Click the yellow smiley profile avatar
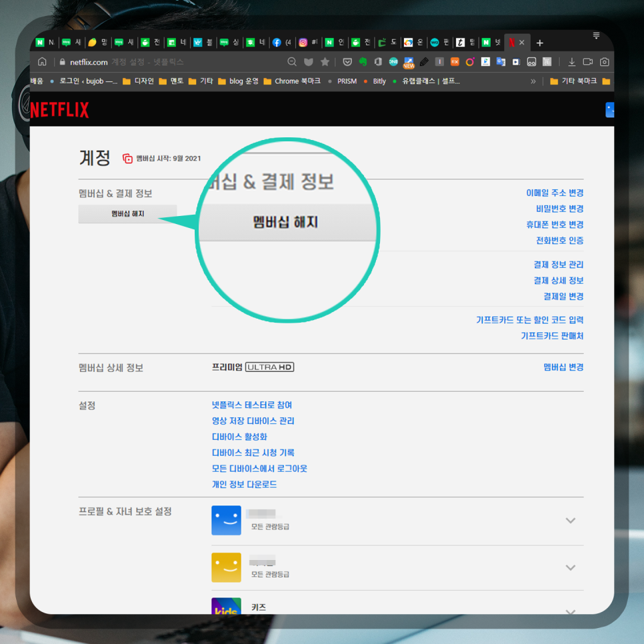This screenshot has height=644, width=644. tap(226, 567)
